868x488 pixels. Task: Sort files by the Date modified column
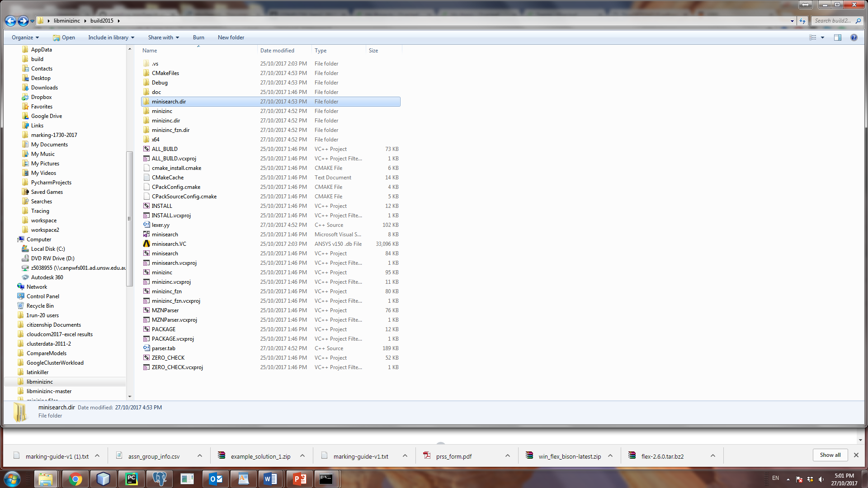277,51
